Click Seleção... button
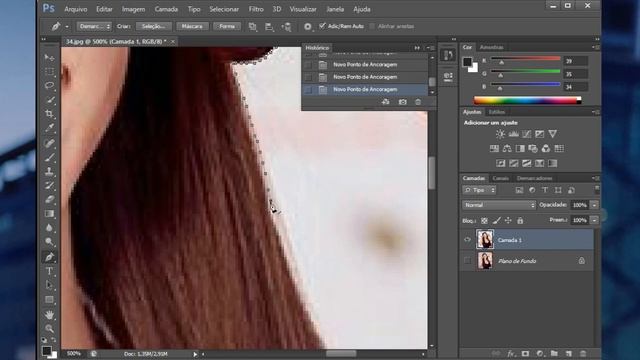Viewport: 640px width, 360px height. pyautogui.click(x=153, y=26)
